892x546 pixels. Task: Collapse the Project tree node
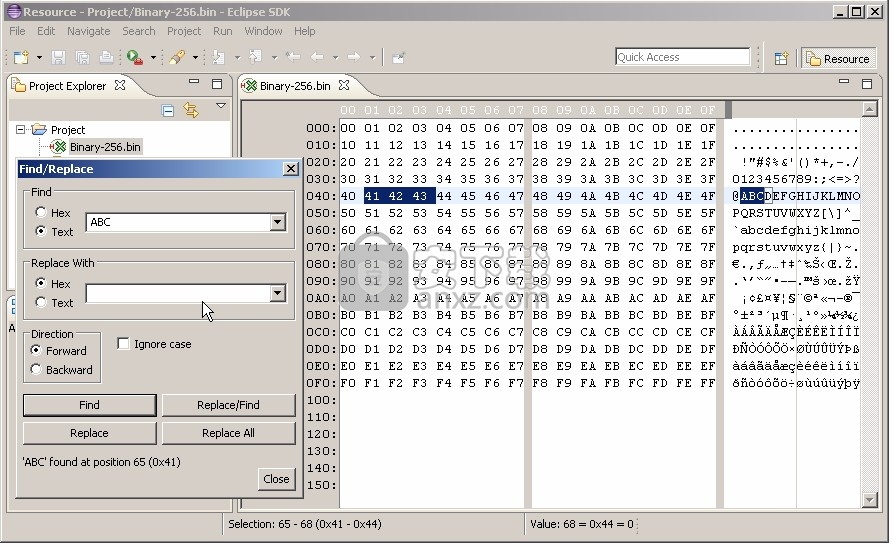coord(21,130)
